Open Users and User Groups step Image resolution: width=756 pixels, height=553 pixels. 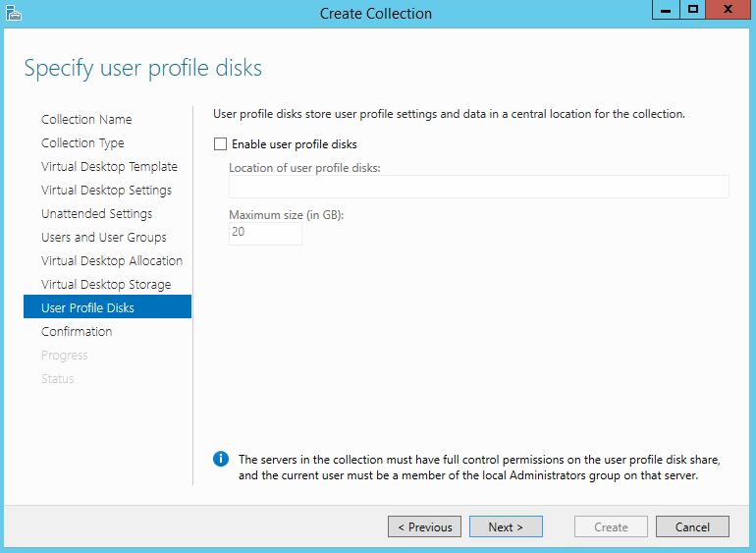click(104, 237)
